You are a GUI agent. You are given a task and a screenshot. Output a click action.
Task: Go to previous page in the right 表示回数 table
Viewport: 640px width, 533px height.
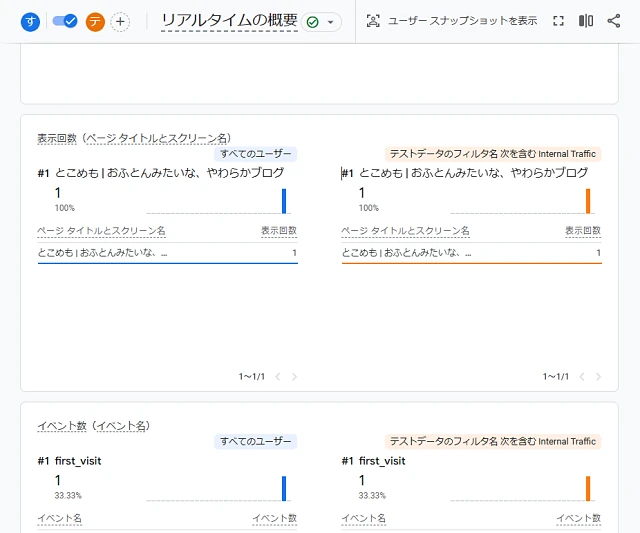click(x=582, y=377)
